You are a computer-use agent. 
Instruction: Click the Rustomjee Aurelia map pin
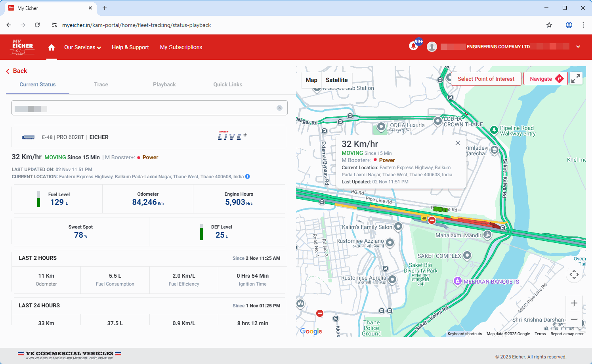coord(392,279)
